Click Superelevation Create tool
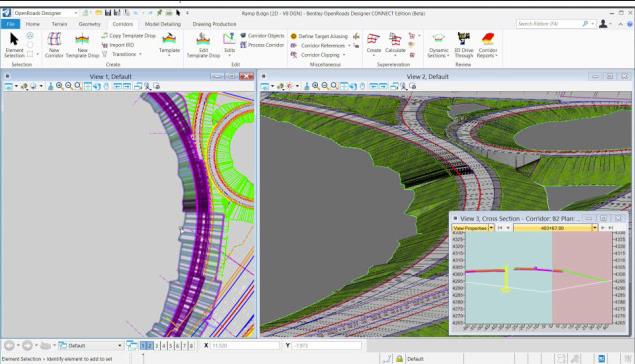The image size is (635, 364). point(373,44)
